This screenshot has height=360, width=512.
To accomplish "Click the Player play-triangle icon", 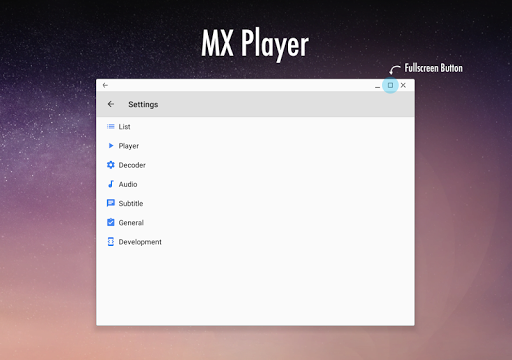I will click(x=111, y=146).
